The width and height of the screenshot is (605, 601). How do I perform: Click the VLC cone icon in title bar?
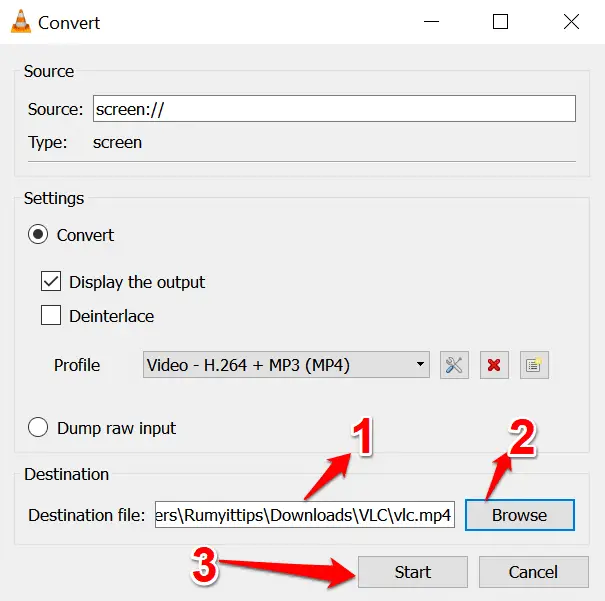(x=20, y=22)
